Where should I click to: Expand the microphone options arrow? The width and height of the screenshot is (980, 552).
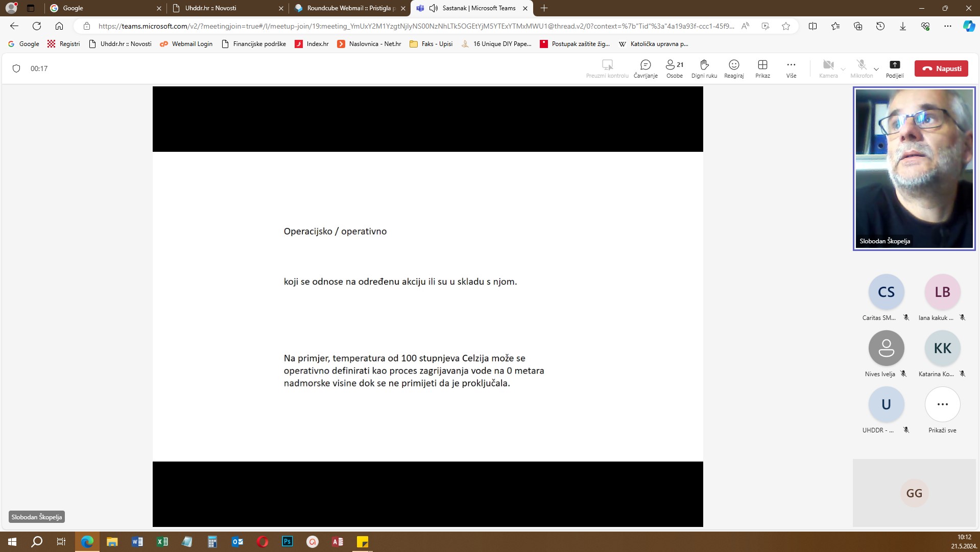[876, 69]
